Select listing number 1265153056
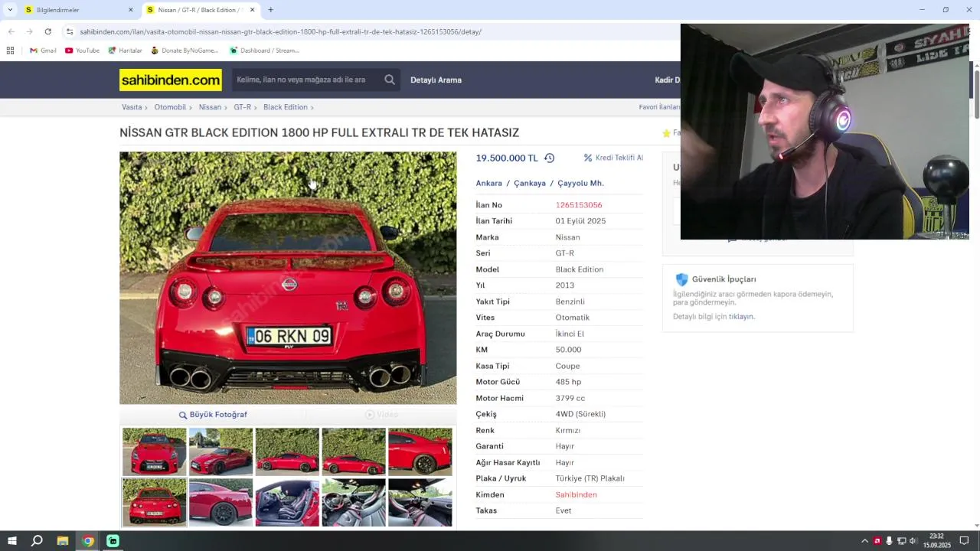980x551 pixels. 579,205
